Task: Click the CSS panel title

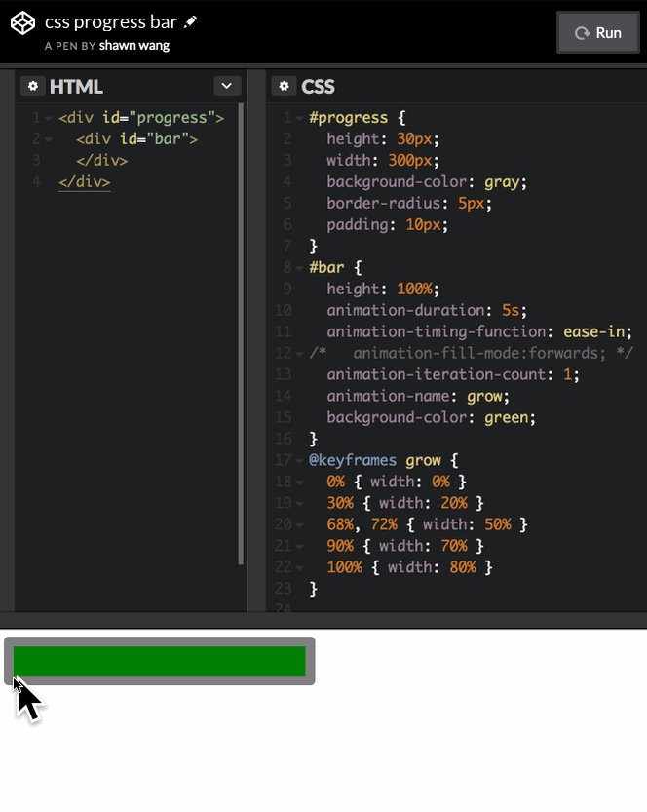Action: 318,87
